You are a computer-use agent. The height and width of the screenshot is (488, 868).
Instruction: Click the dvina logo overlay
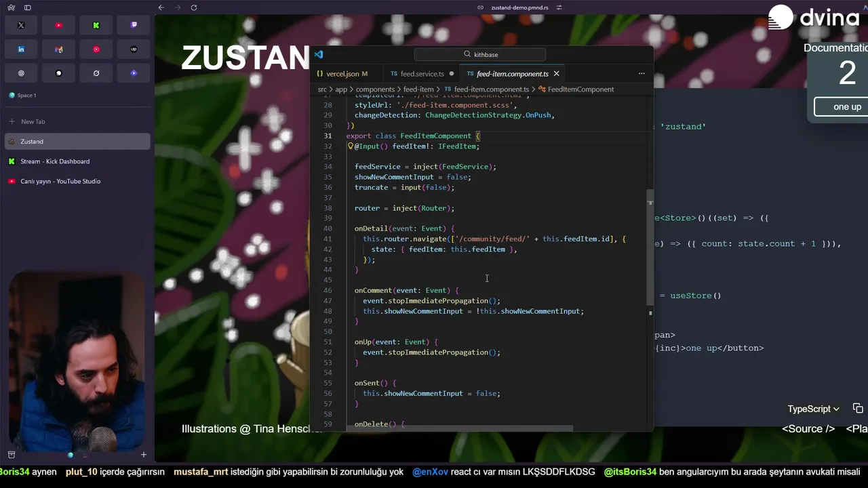point(814,18)
